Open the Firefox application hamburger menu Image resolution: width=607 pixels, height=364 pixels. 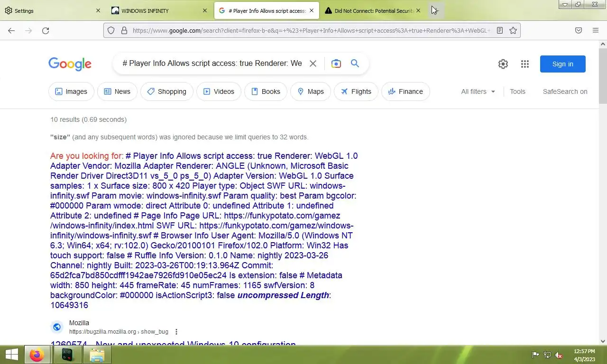click(596, 30)
